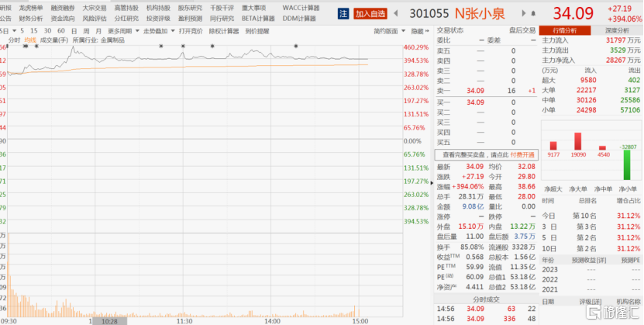Toggle the 成交量(手) volume legend
The height and width of the screenshot is (325, 644).
[53, 40]
